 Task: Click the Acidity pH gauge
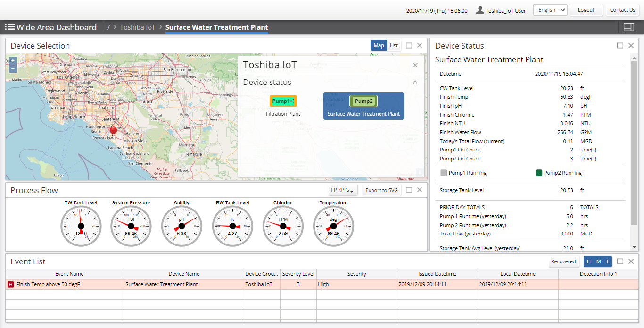182,226
